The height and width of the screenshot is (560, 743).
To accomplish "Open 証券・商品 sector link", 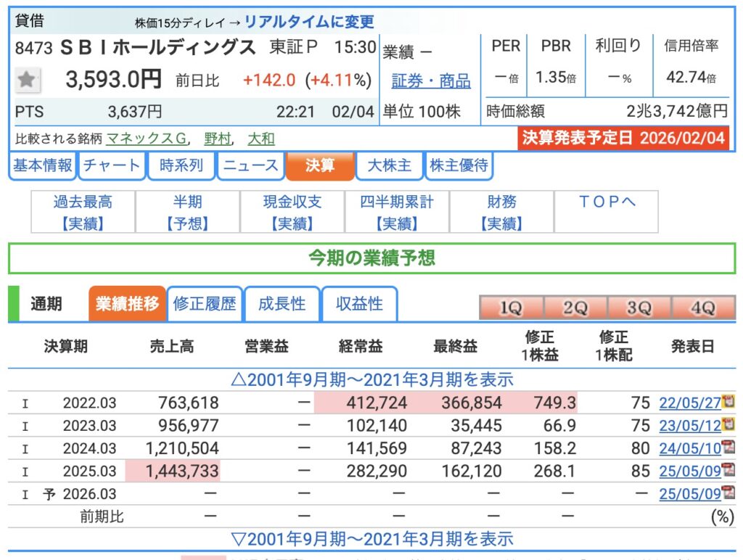I will pyautogui.click(x=431, y=81).
